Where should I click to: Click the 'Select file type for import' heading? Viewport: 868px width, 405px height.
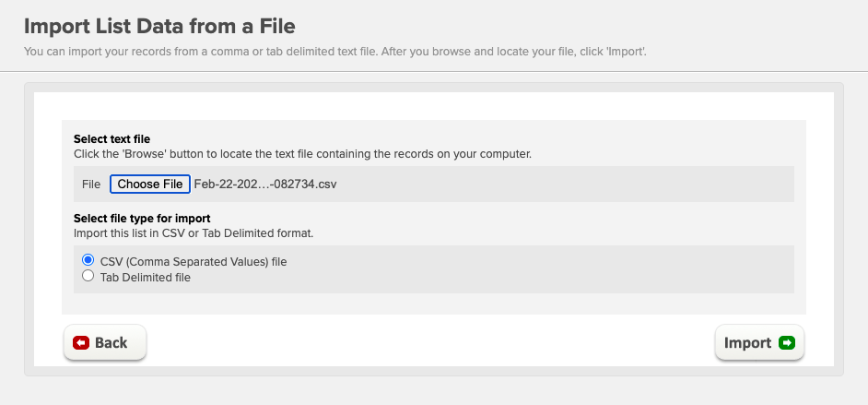click(142, 219)
